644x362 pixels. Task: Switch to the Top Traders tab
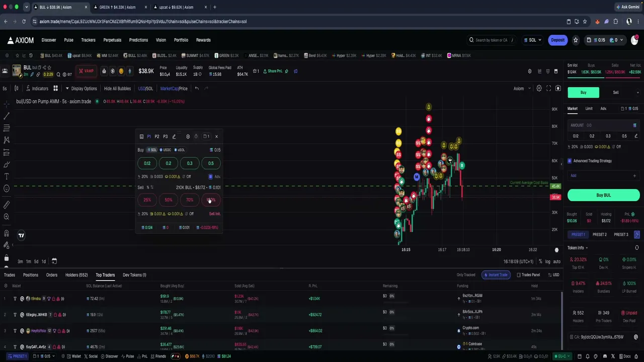point(105,275)
